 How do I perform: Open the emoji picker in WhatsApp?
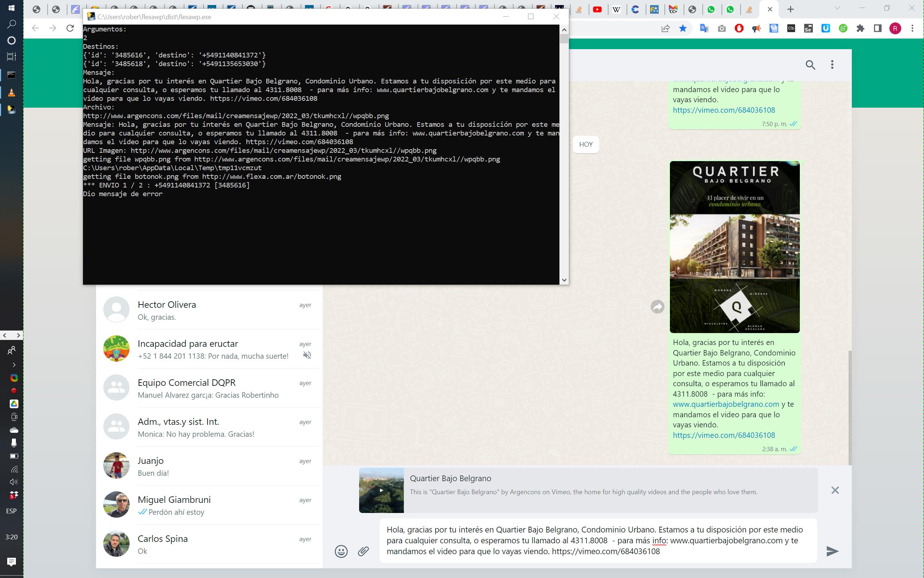coord(341,551)
